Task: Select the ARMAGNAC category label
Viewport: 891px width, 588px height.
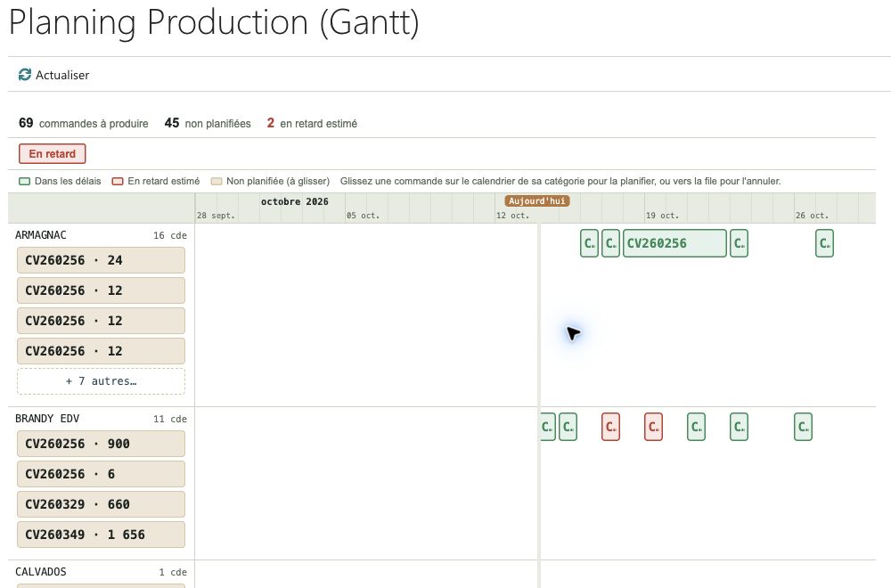Action: (x=41, y=235)
